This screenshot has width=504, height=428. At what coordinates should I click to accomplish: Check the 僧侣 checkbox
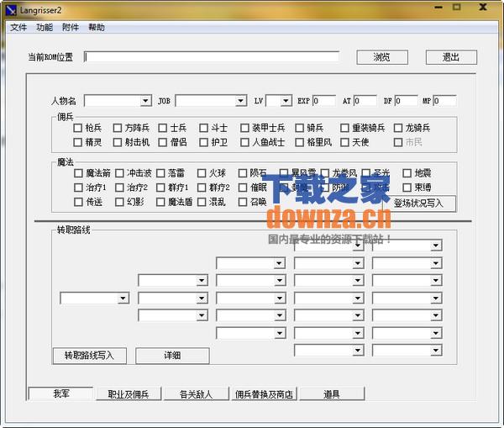(x=163, y=142)
